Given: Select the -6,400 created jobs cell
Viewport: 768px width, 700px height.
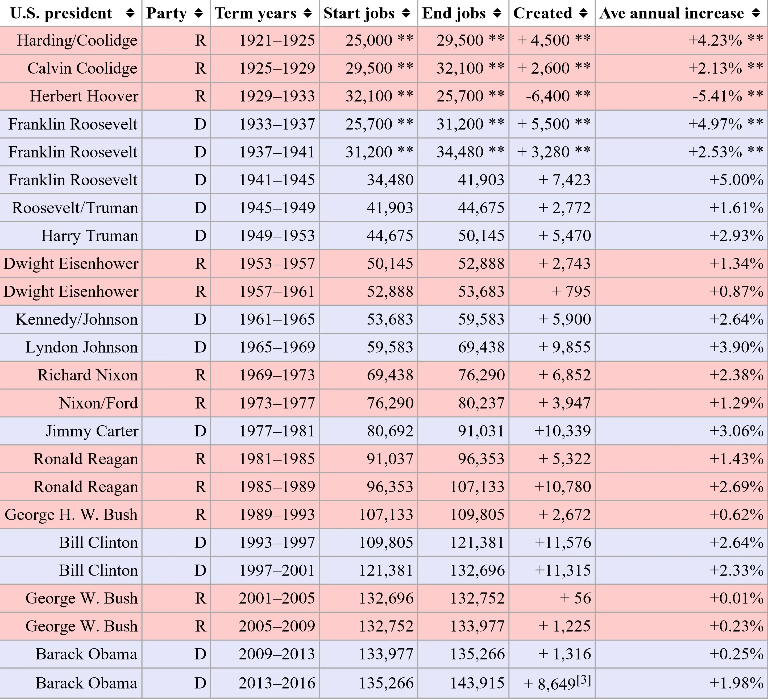Looking at the screenshot, I should click(548, 96).
